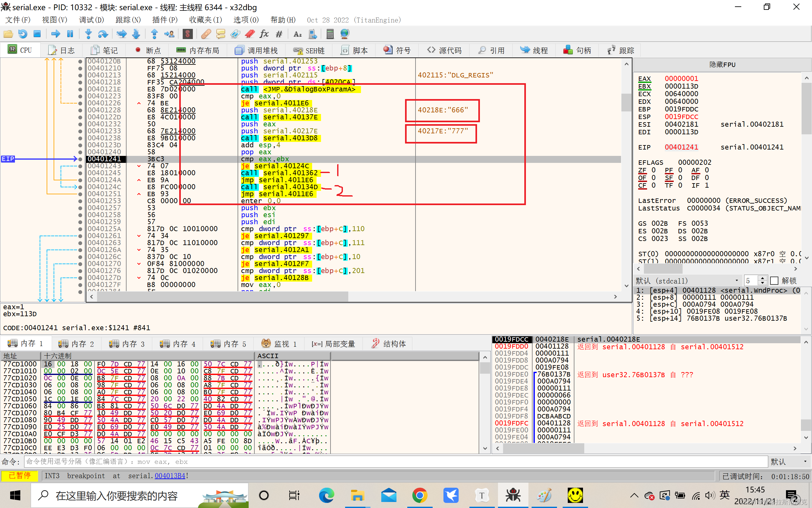Screen dimensions: 812x508
Task: Switch to the 符号 tab
Action: click(x=397, y=50)
